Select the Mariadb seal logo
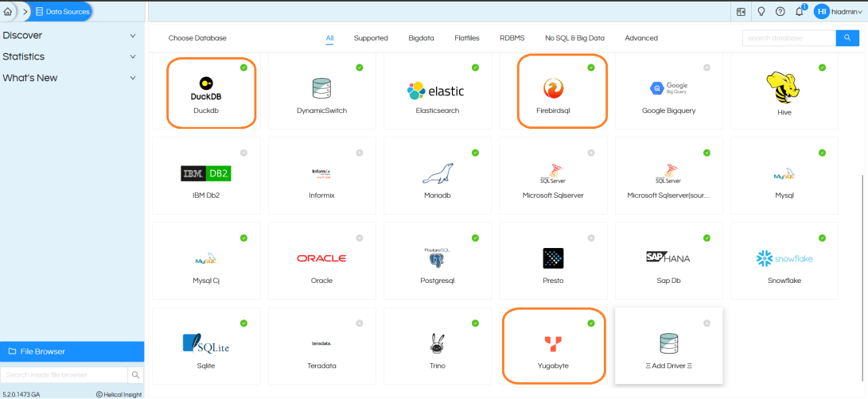Viewport: 868px width, 399px height. (438, 173)
